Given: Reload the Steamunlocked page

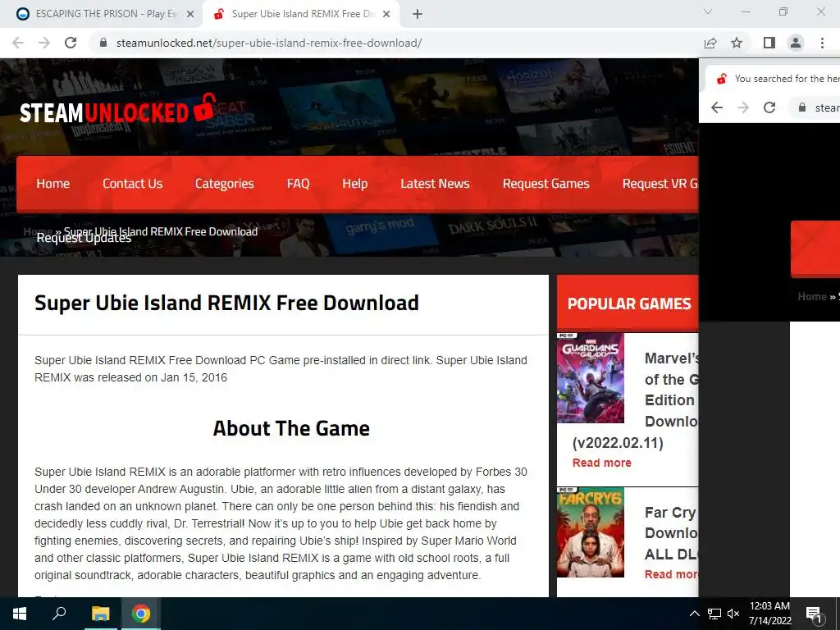Looking at the screenshot, I should (x=71, y=43).
